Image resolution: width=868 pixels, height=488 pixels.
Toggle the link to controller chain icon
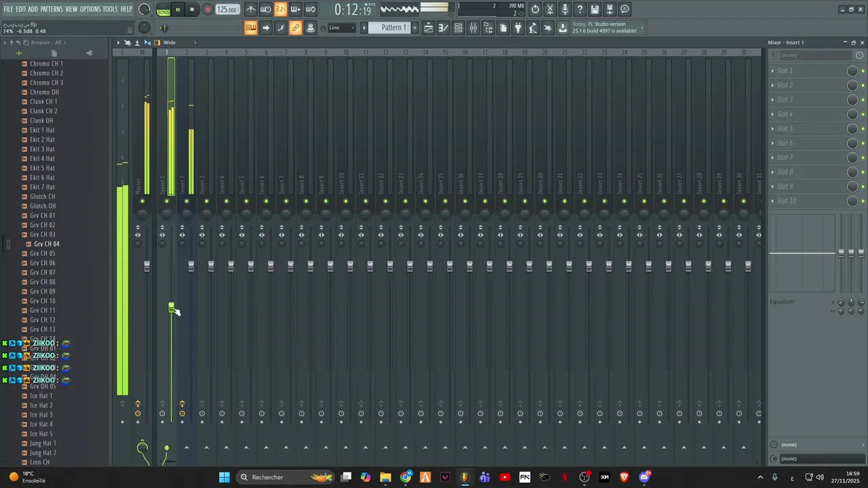[296, 28]
